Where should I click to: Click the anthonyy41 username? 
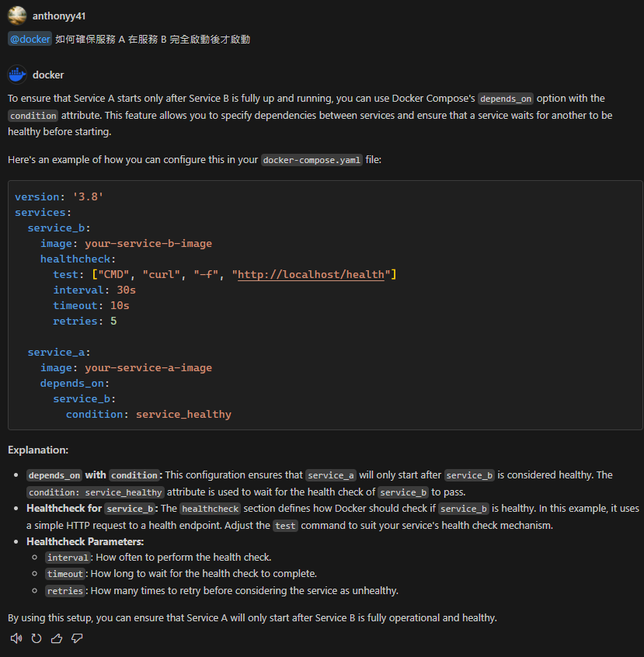coord(59,16)
